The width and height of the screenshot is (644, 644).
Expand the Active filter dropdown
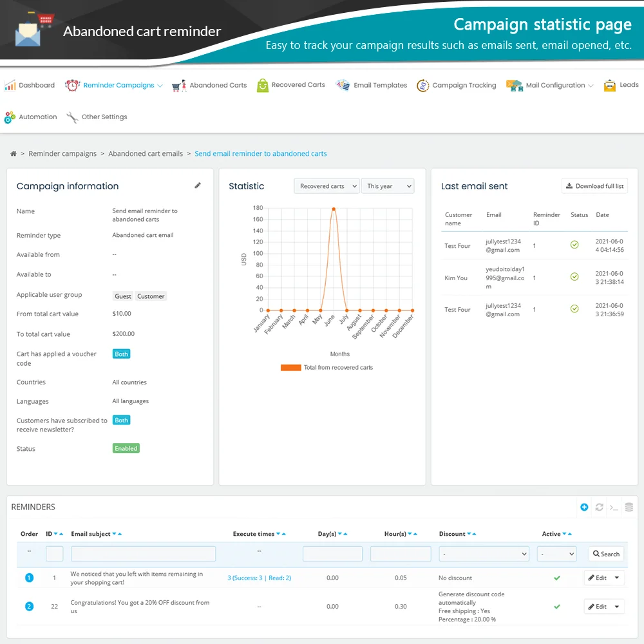click(557, 554)
